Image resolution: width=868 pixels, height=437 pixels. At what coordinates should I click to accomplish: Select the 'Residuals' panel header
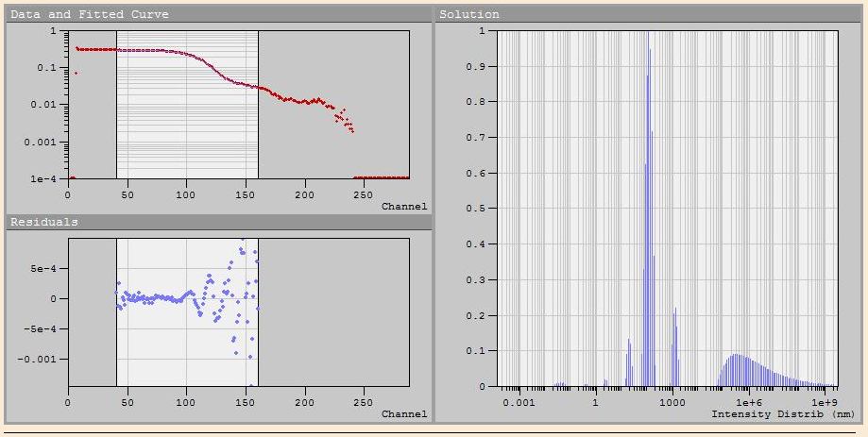(44, 223)
